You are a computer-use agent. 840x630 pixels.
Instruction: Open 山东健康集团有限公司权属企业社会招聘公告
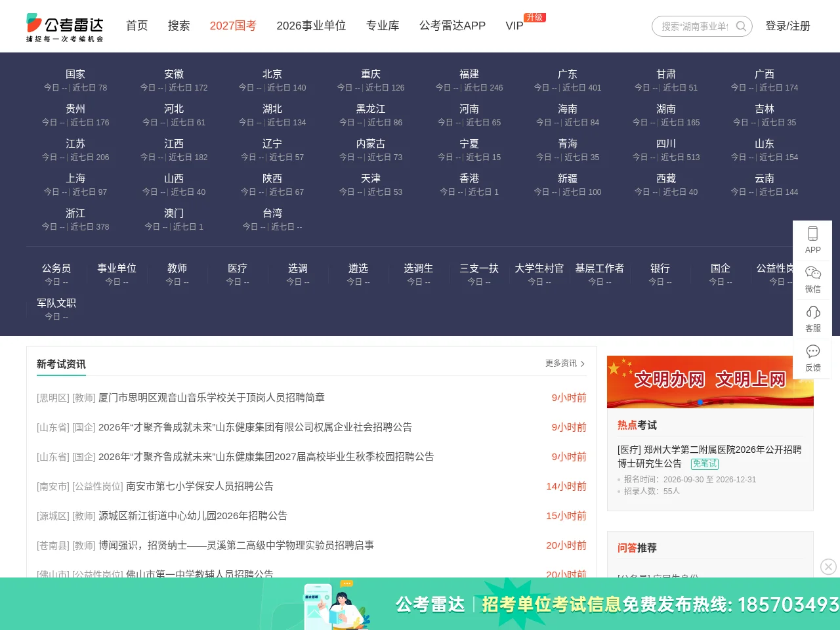click(x=255, y=427)
